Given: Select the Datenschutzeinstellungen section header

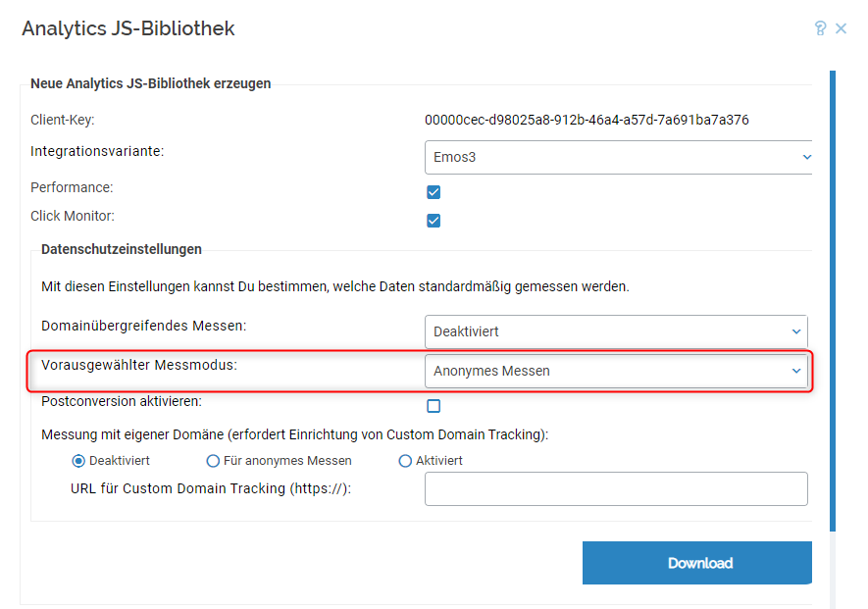Looking at the screenshot, I should 121,249.
